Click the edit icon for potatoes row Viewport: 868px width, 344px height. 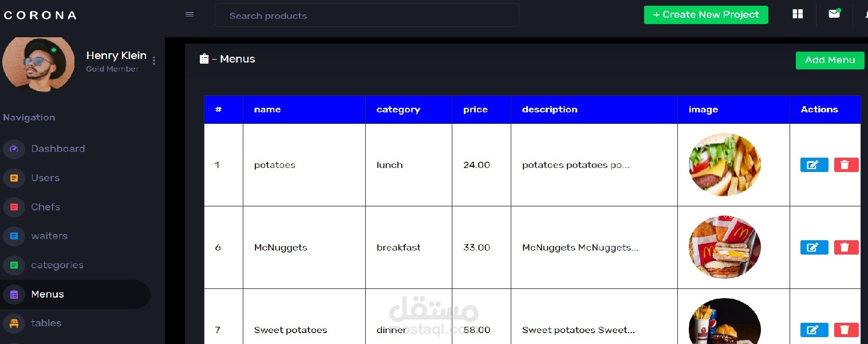[x=814, y=165]
